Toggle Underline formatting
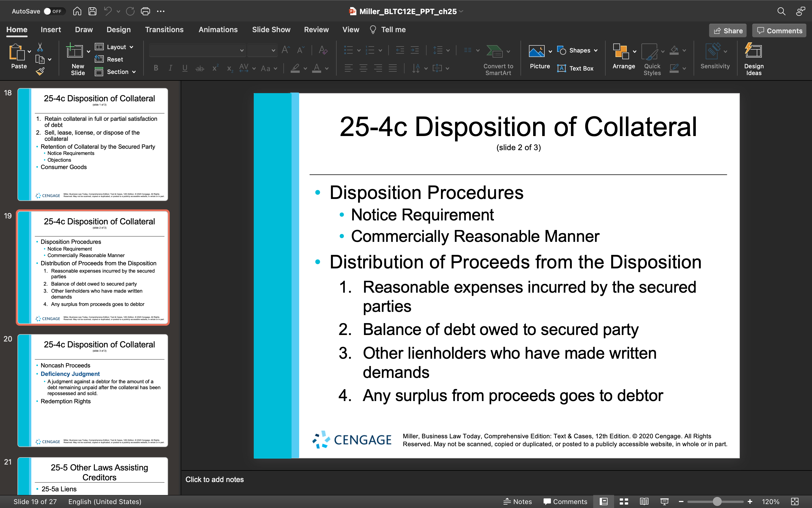The height and width of the screenshot is (508, 812). [x=185, y=68]
